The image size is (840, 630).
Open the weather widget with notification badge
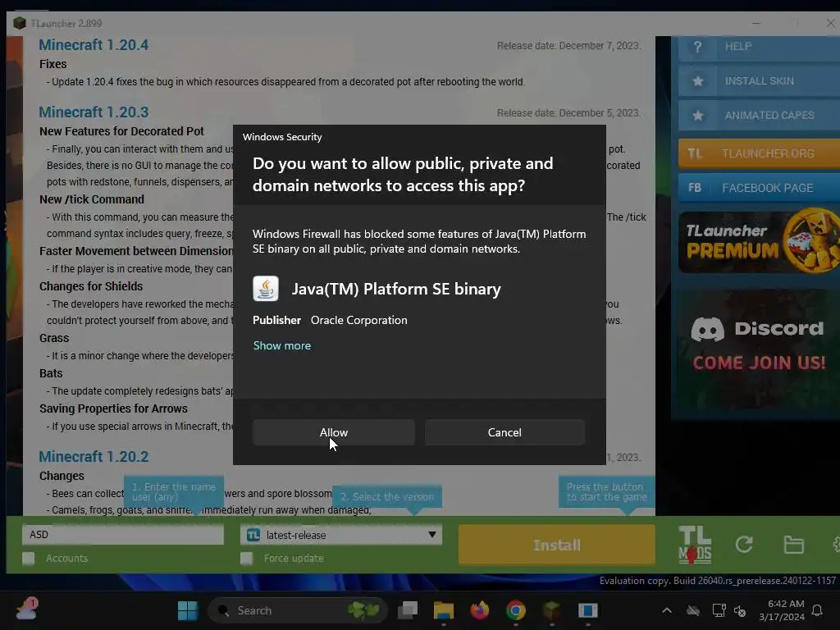coord(26,609)
